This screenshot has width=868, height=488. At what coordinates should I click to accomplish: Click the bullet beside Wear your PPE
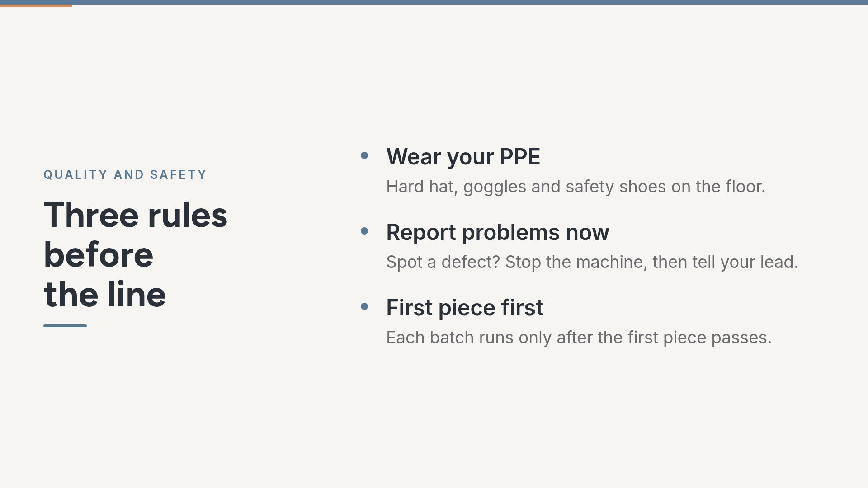[364, 156]
